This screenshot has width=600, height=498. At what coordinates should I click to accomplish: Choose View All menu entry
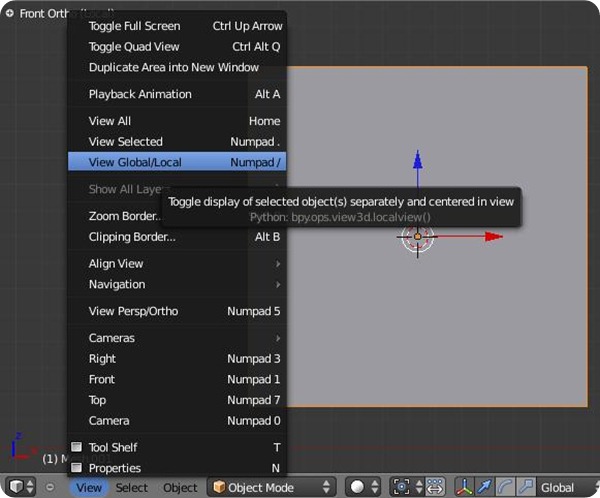(177, 121)
